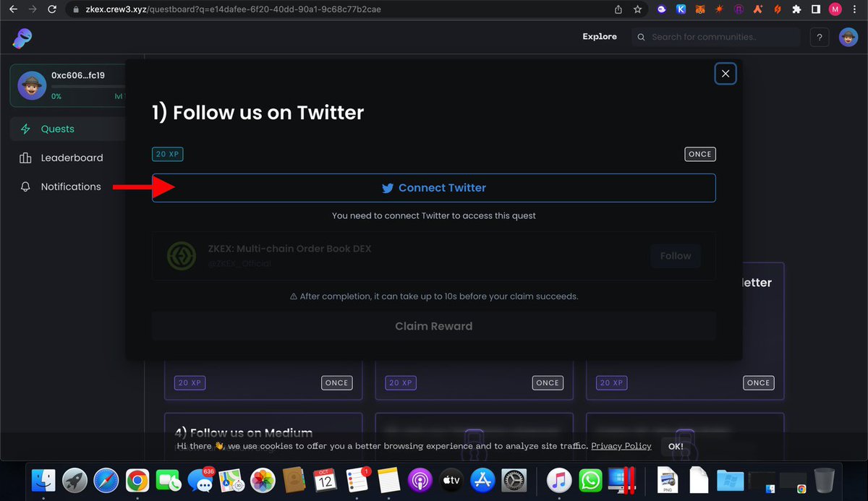Select Quests in the sidebar
Viewport: 868px width, 501px height.
pyautogui.click(x=69, y=129)
